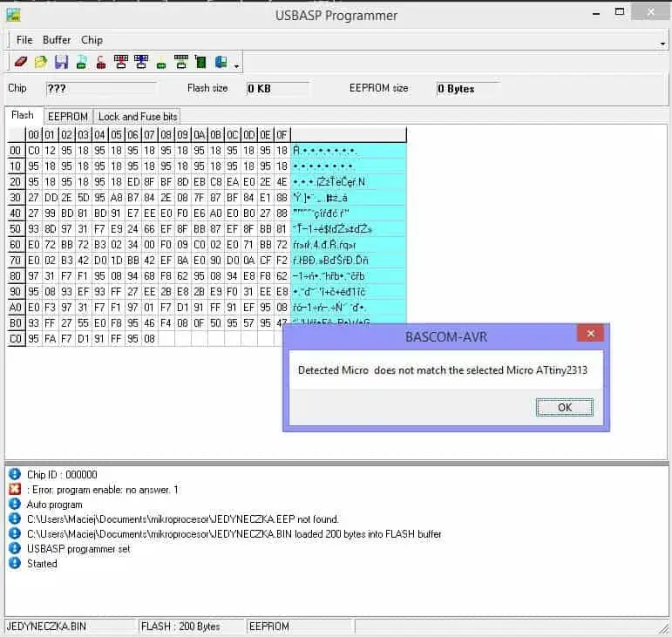Screen dimensions: 672x637
Task: Select row header 70 in the hex grid
Action: click(x=16, y=261)
